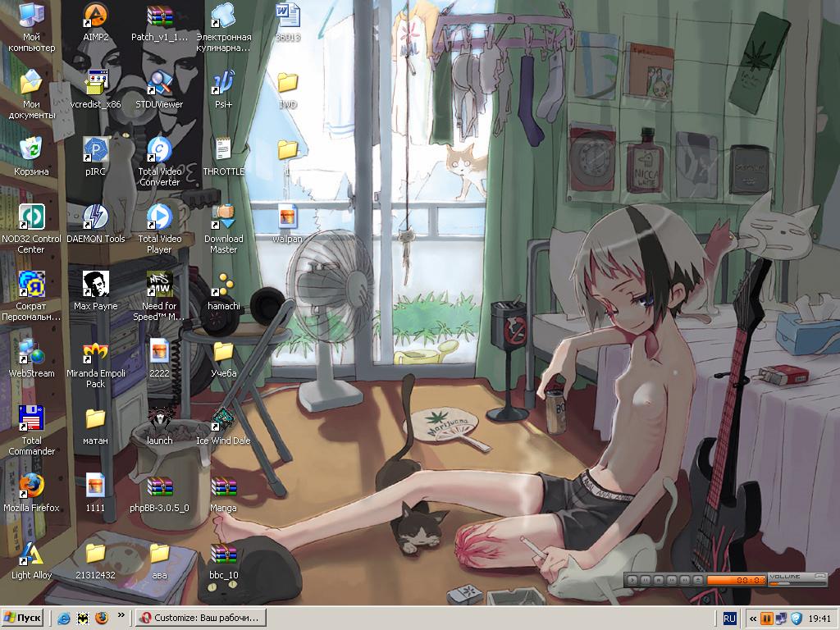The height and width of the screenshot is (630, 840).
Task: Open the матан folder
Action: [x=95, y=427]
